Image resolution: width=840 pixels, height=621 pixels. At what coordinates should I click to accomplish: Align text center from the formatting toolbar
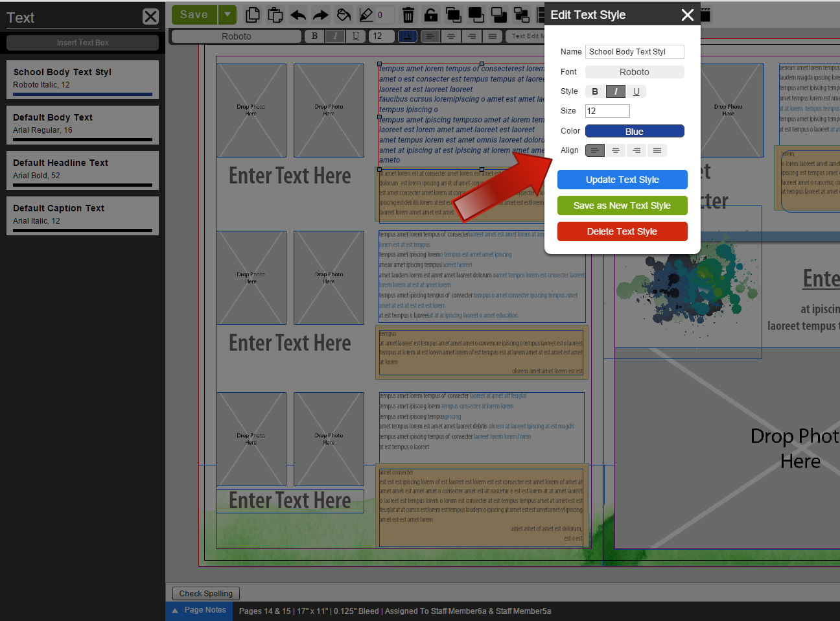pyautogui.click(x=451, y=36)
